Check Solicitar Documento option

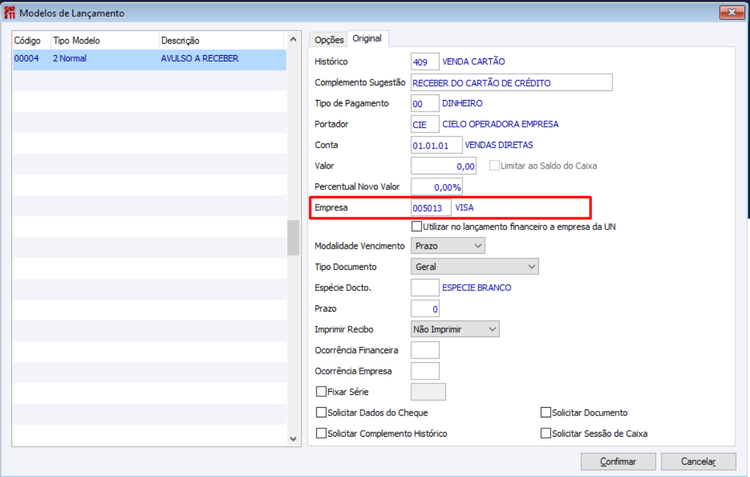546,412
